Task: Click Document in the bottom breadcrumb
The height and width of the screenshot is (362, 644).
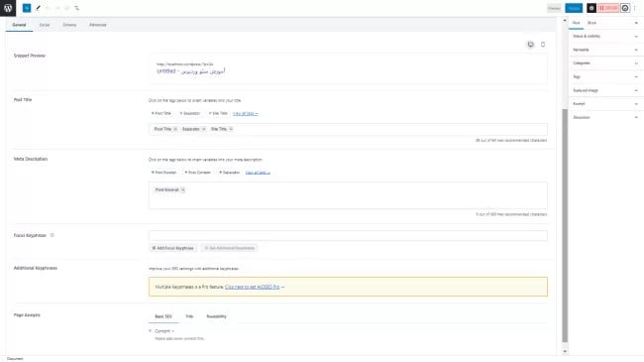Action: (x=15, y=359)
